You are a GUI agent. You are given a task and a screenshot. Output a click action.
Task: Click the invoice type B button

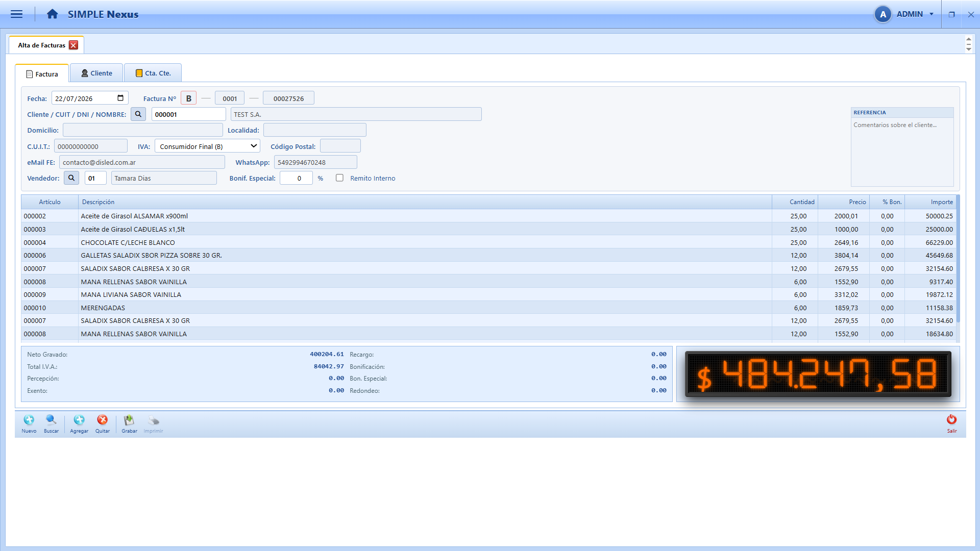coord(189,98)
